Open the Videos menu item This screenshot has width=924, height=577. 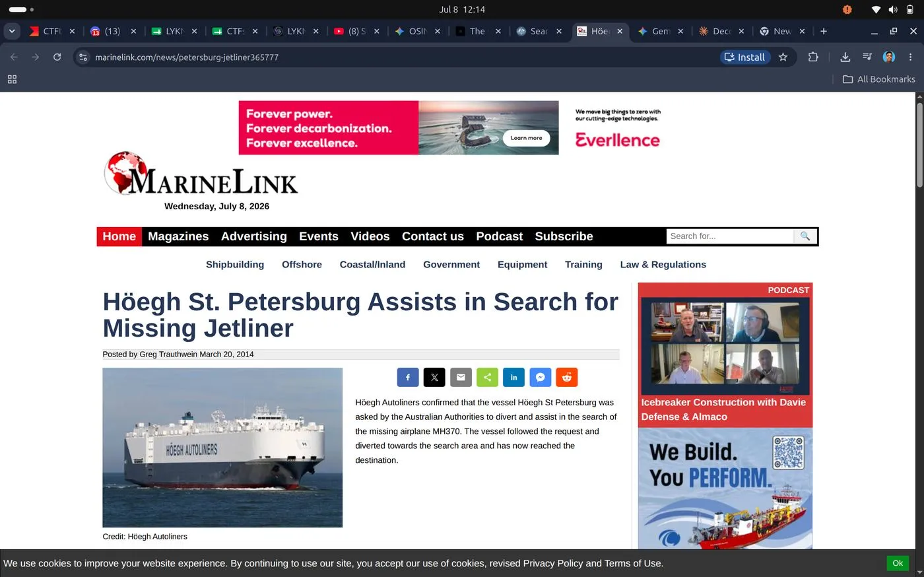click(370, 236)
